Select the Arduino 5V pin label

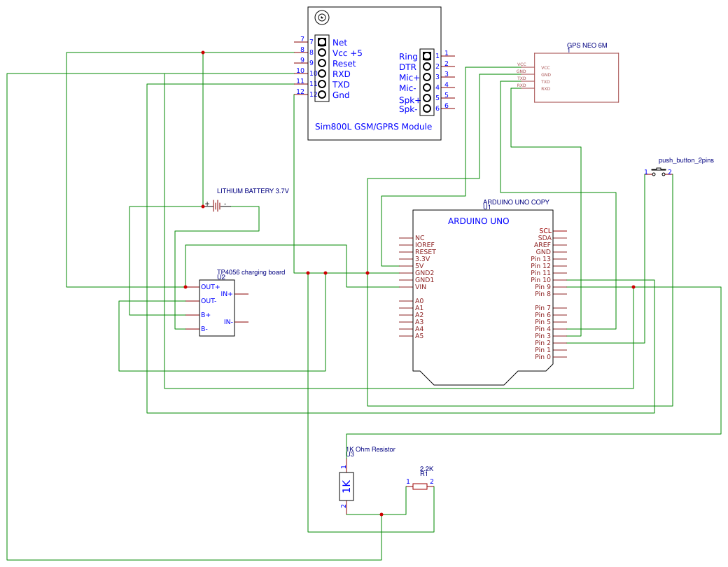419,266
